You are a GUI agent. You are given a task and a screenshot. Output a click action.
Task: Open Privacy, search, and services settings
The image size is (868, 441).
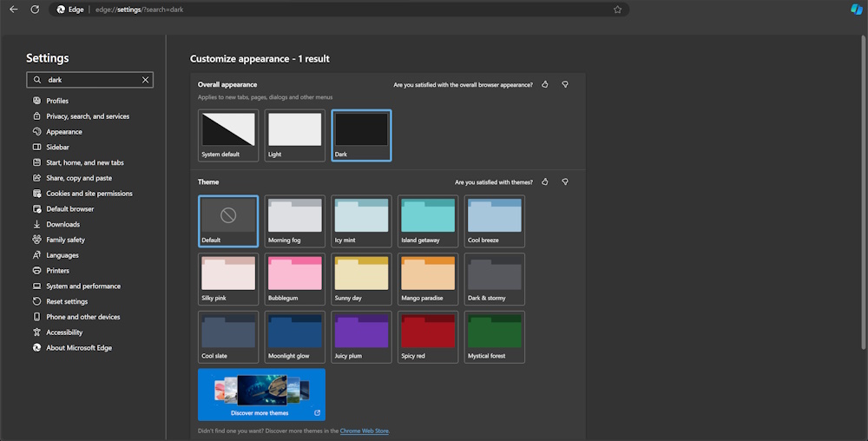tap(81, 116)
